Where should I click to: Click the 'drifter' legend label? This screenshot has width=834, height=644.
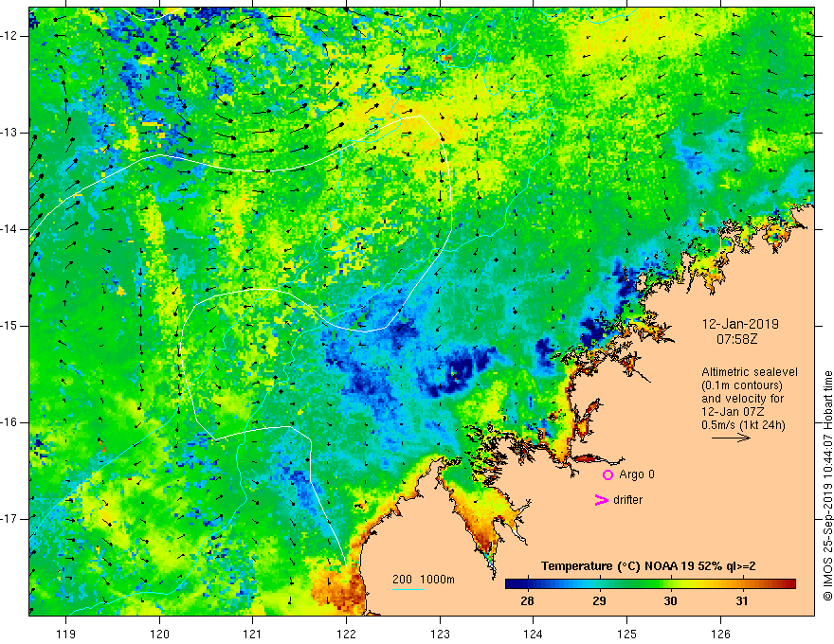click(x=627, y=500)
